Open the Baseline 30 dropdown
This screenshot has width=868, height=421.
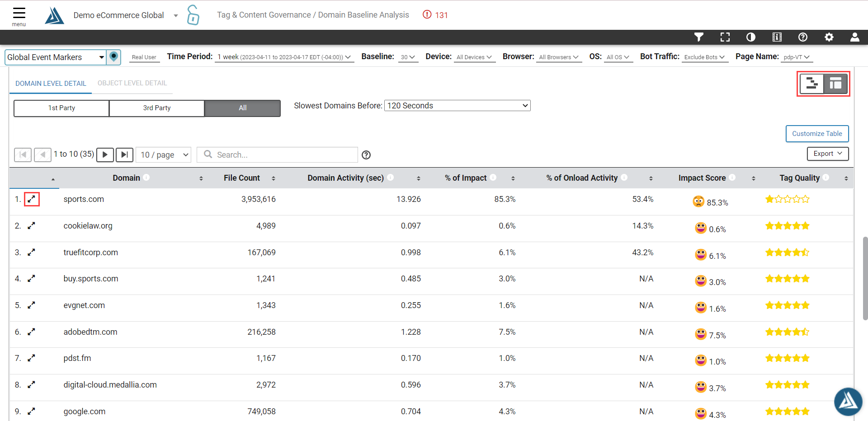[x=408, y=57]
